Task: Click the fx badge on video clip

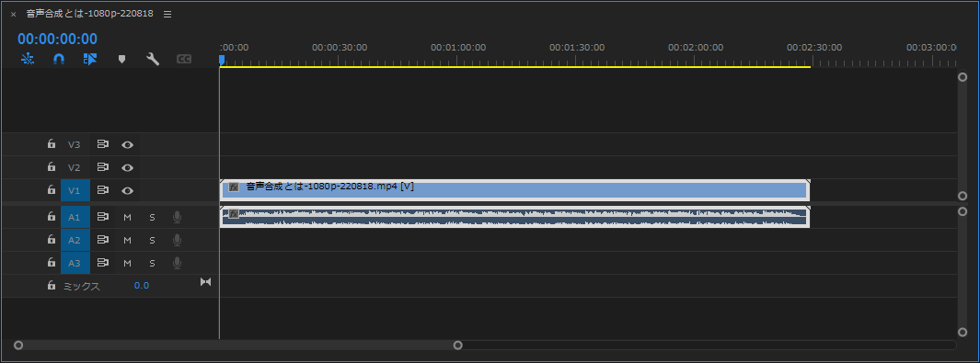Action: (234, 187)
